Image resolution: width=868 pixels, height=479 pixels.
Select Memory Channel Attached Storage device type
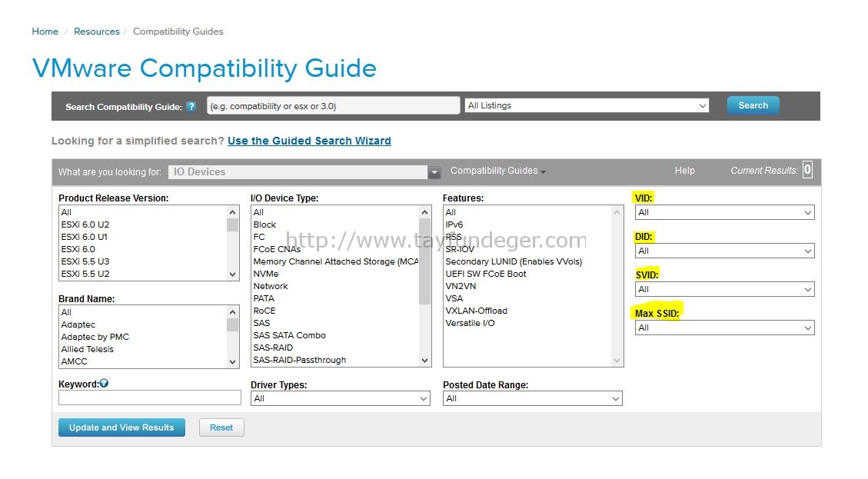tap(335, 261)
